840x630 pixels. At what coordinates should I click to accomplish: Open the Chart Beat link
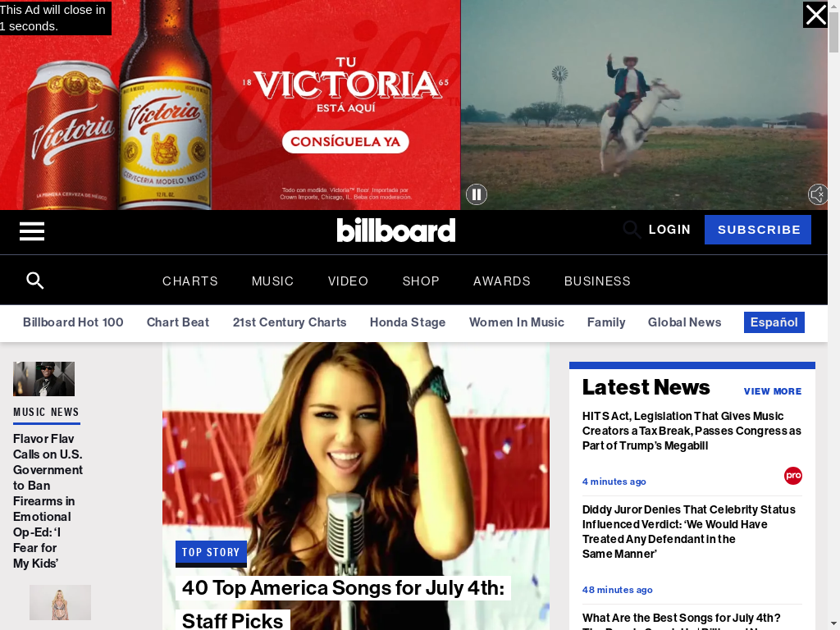178,322
